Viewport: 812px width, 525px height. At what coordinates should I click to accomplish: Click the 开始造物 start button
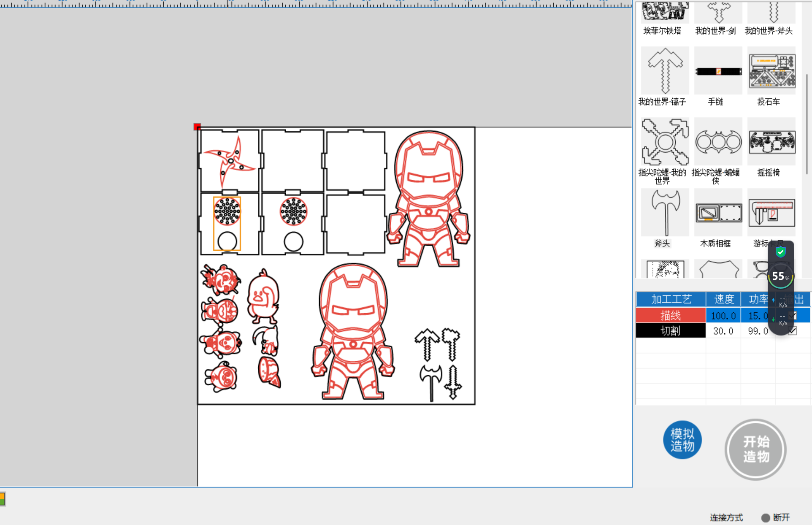(x=755, y=449)
